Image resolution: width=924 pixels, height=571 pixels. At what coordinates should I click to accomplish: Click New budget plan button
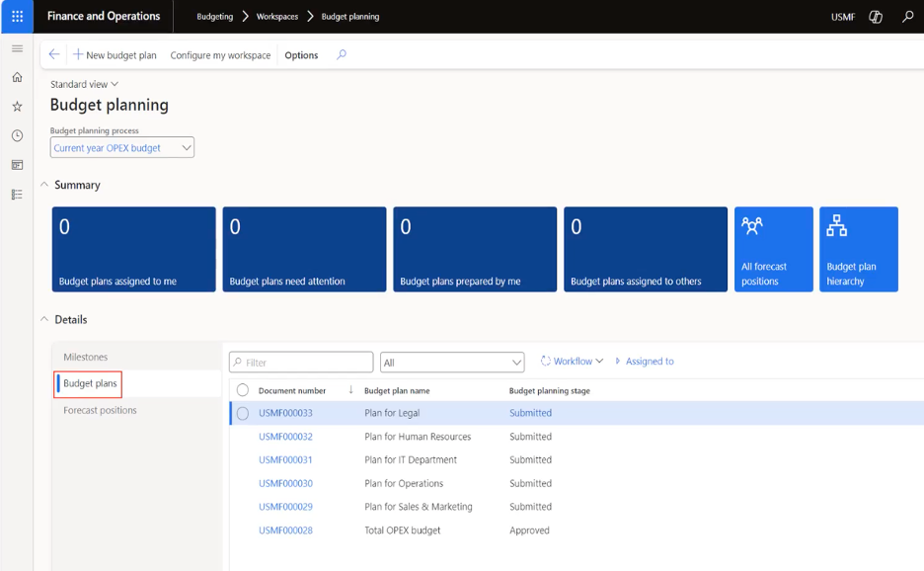click(x=115, y=55)
